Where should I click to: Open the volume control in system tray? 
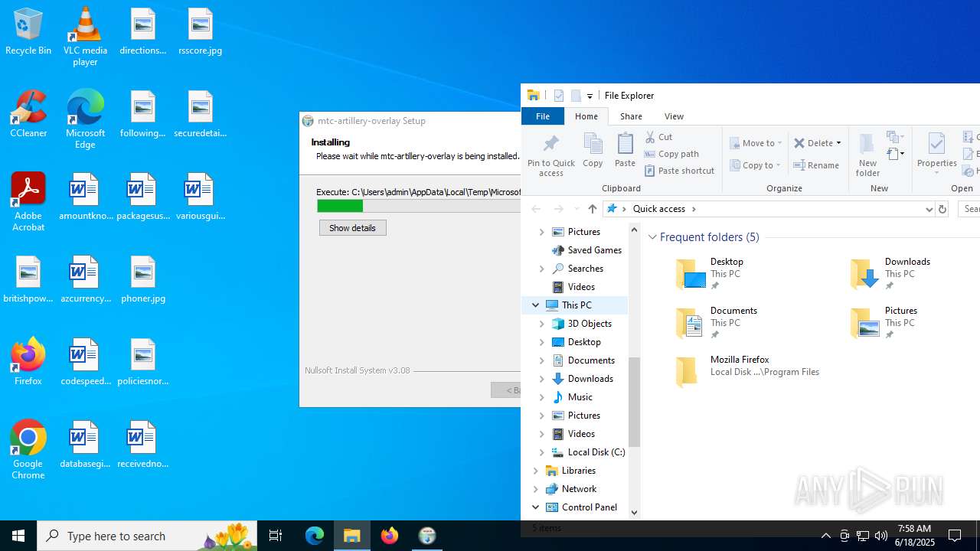click(881, 536)
